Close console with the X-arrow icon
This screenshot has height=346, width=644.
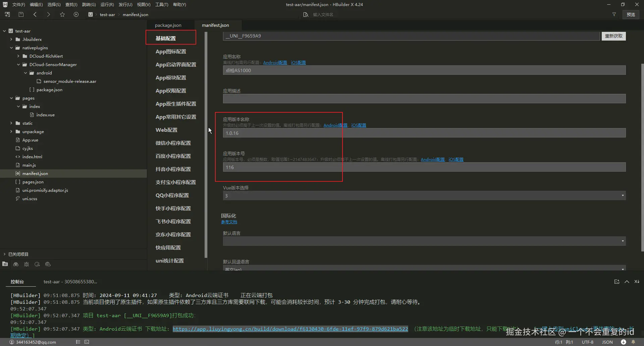[637, 282]
